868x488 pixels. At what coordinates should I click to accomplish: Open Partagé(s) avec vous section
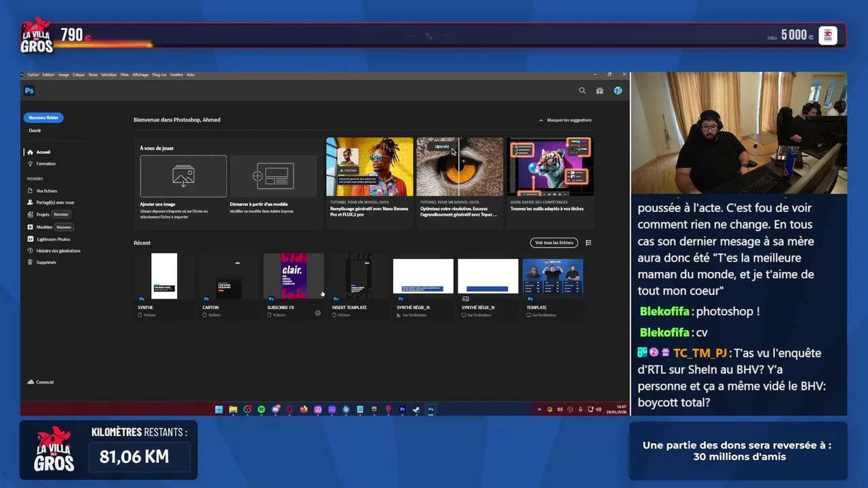[51, 203]
